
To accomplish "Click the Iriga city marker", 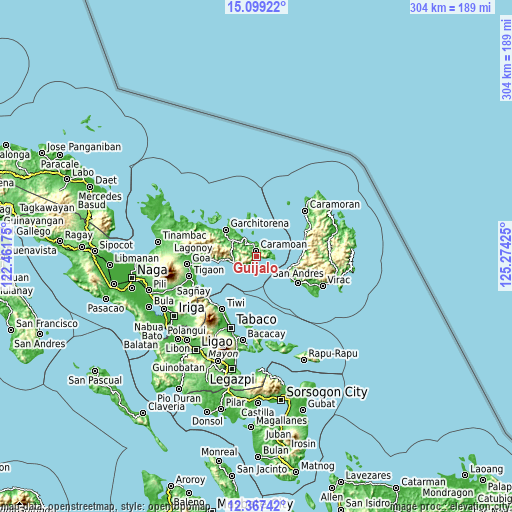I will tap(174, 316).
